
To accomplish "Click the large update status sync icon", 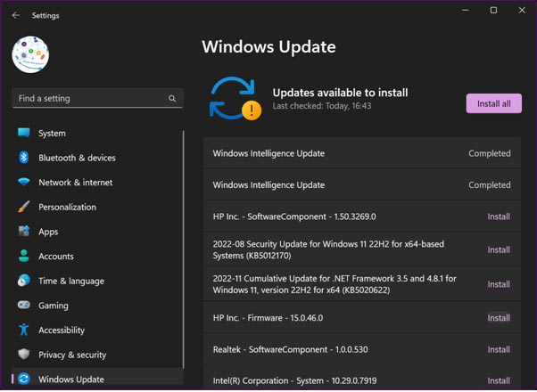I will click(235, 99).
